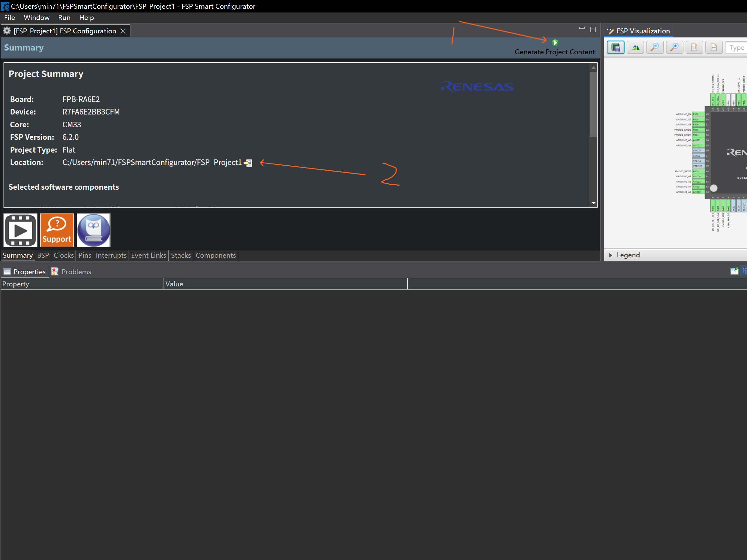
Task: Play the tutorial video film icon
Action: tap(20, 230)
